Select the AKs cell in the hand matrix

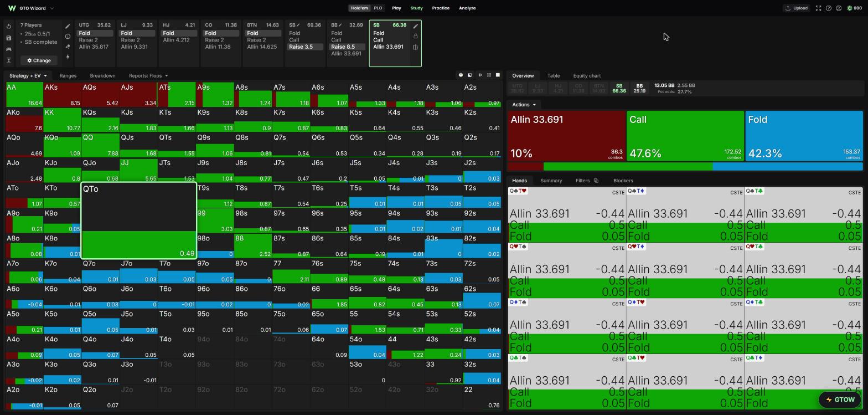63,95
